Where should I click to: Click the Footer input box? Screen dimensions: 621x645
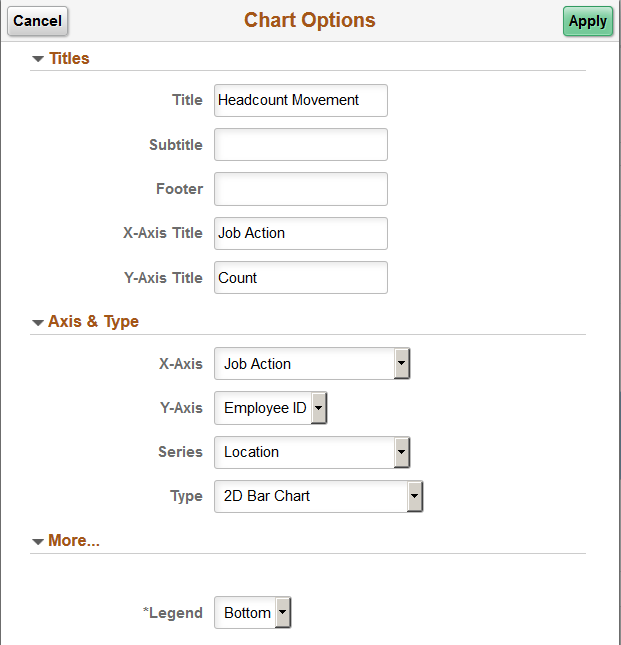tap(300, 189)
